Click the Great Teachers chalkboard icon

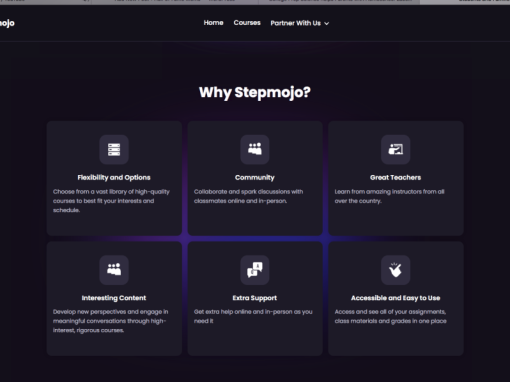(396, 149)
